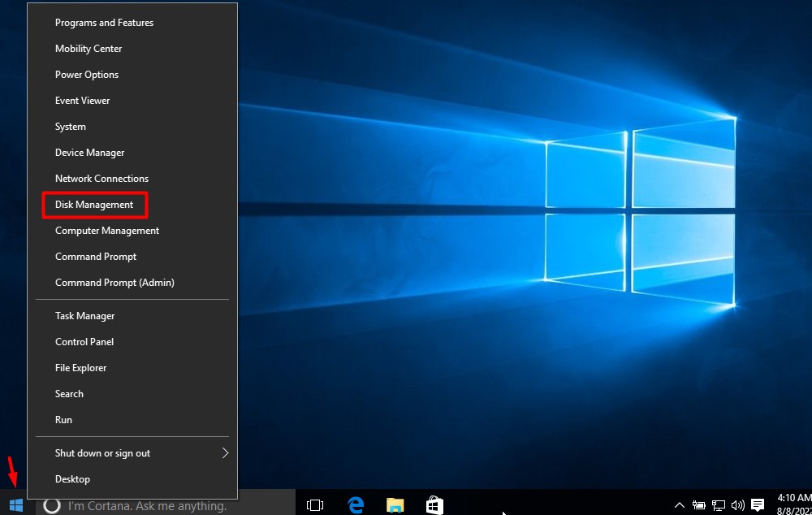Click the Windows Start button
This screenshot has width=812, height=515.
click(15, 505)
